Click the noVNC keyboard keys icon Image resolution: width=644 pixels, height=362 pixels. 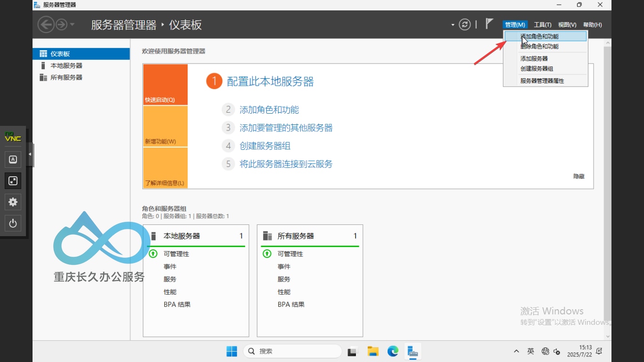pyautogui.click(x=13, y=159)
